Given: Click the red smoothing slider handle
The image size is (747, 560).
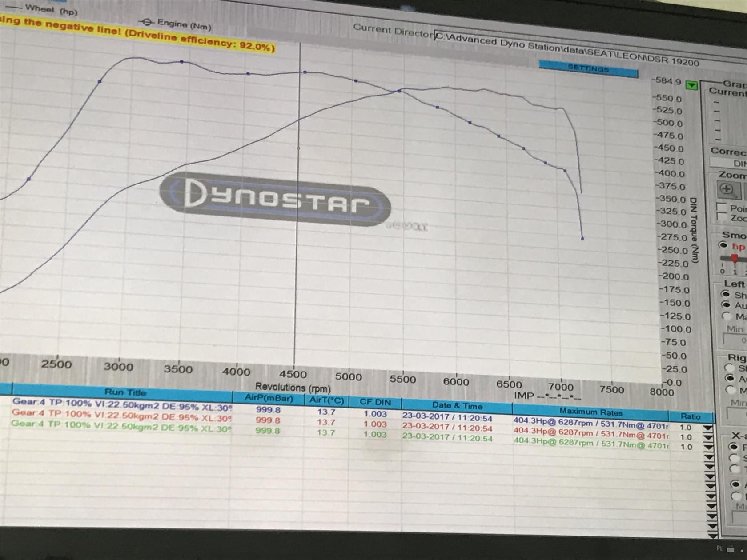Looking at the screenshot, I should [734, 259].
